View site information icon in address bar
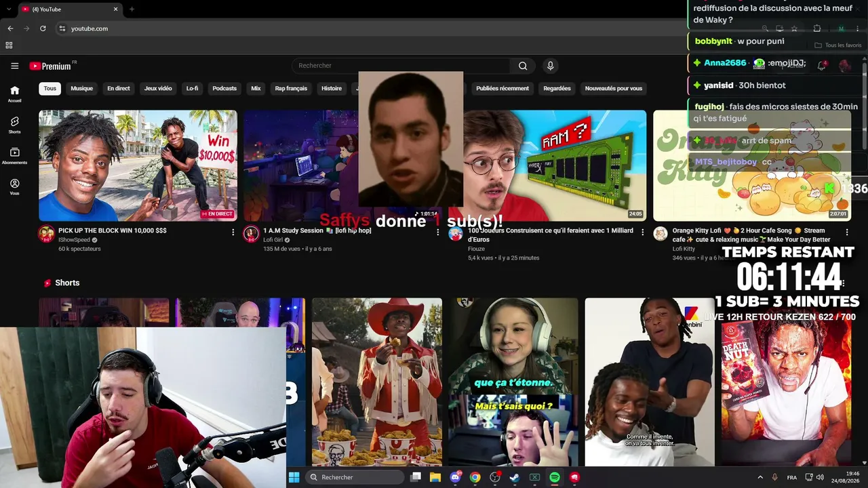 (62, 28)
